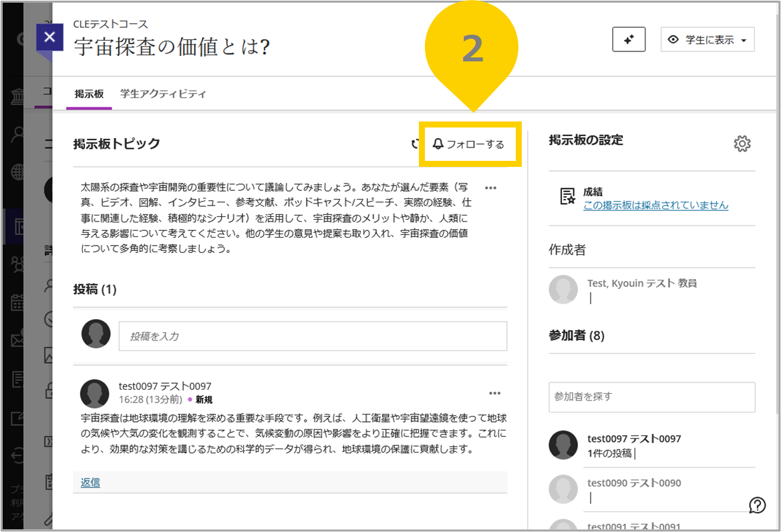
Task: Click the 参加者を探す search field
Action: coord(651,397)
